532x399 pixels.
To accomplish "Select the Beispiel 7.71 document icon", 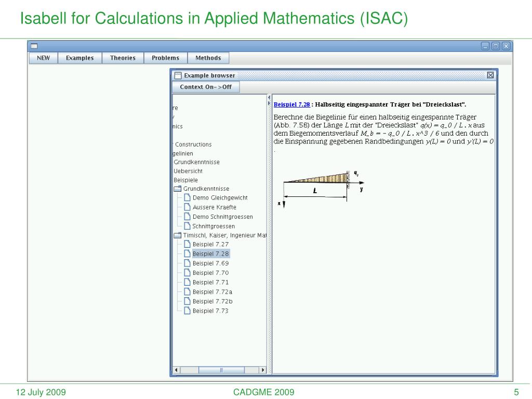I will [187, 282].
